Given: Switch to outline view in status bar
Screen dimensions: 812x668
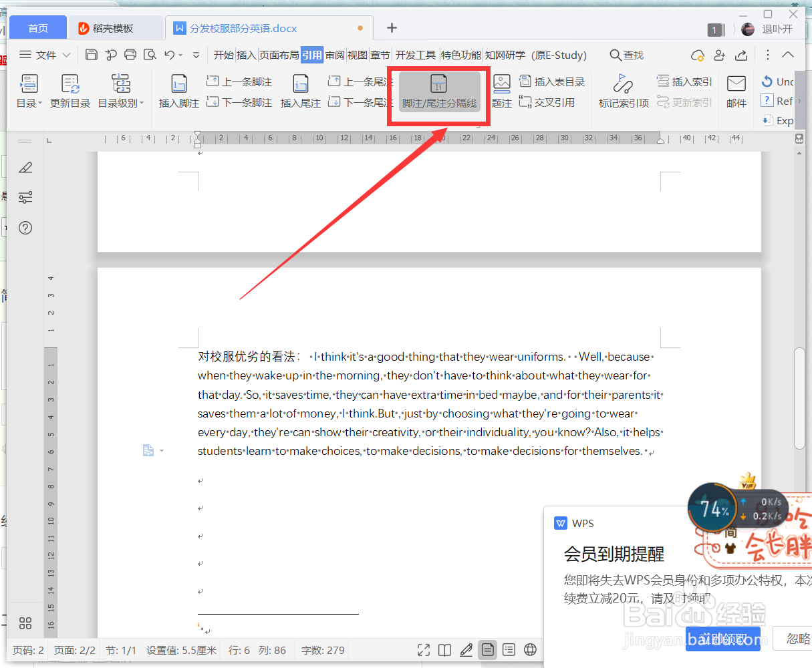Looking at the screenshot, I should [x=509, y=649].
